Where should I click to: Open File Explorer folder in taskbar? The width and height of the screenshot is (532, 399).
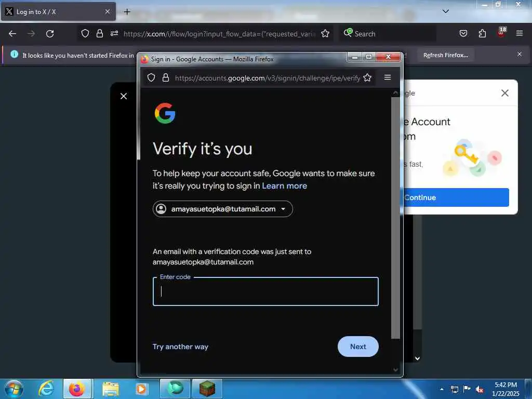pyautogui.click(x=111, y=389)
